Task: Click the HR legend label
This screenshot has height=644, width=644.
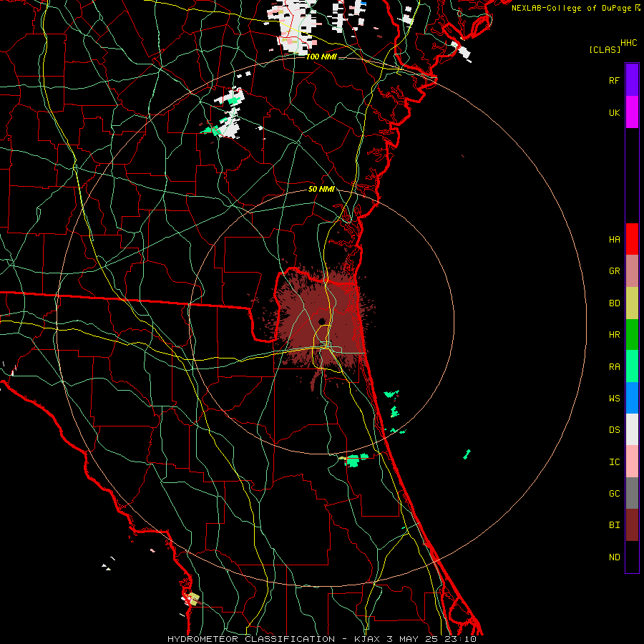Action: click(614, 335)
